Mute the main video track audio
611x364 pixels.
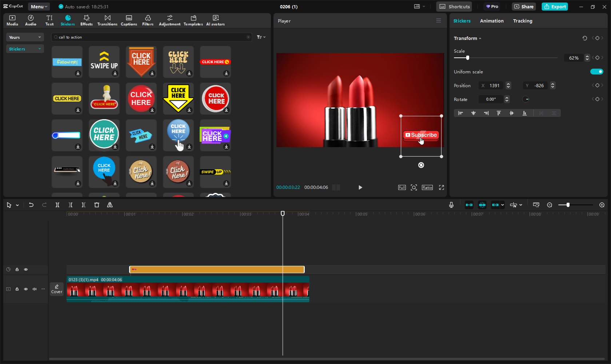[x=35, y=289]
